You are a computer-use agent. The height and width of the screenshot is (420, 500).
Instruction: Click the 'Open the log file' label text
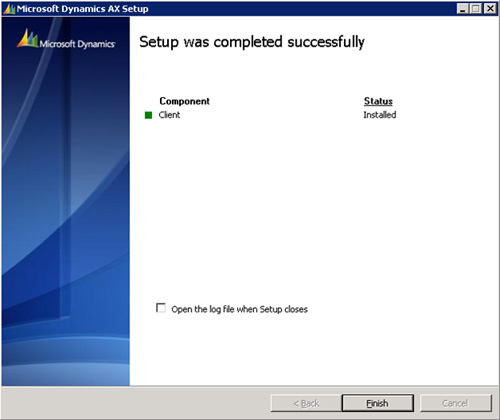pyautogui.click(x=239, y=309)
